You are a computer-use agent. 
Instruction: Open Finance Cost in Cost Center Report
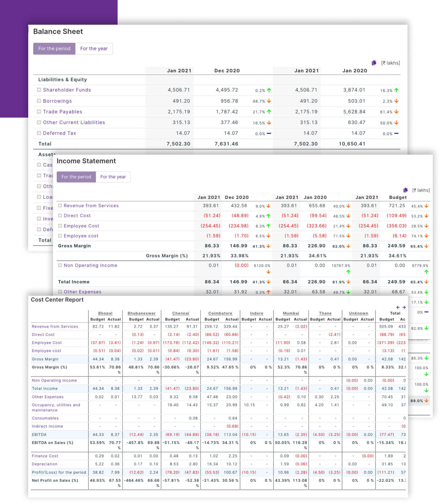(45, 456)
